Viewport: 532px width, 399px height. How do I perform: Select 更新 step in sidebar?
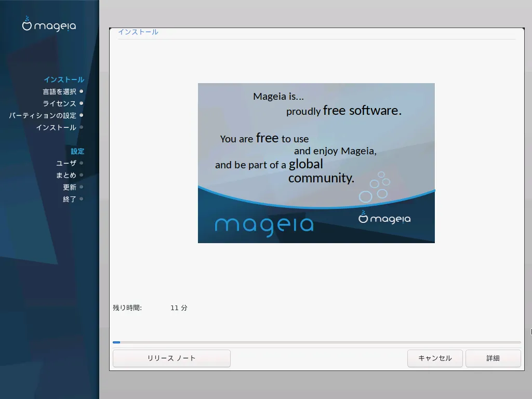pos(70,187)
